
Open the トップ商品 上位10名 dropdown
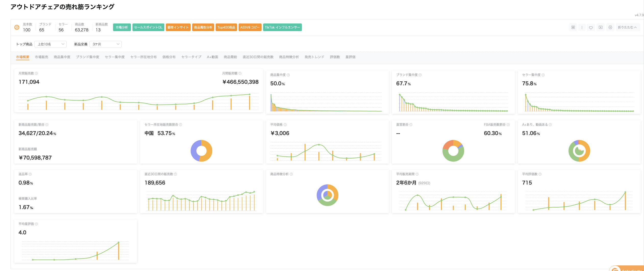point(51,44)
